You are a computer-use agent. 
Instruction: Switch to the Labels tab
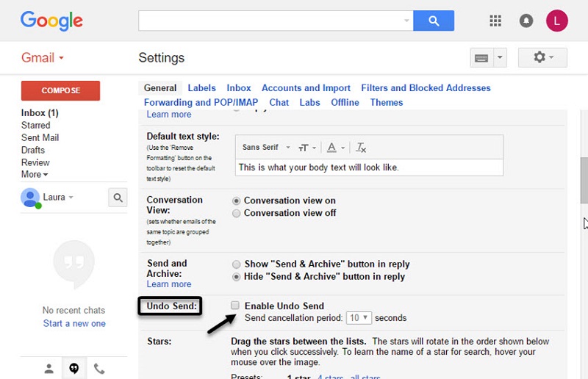tap(201, 88)
